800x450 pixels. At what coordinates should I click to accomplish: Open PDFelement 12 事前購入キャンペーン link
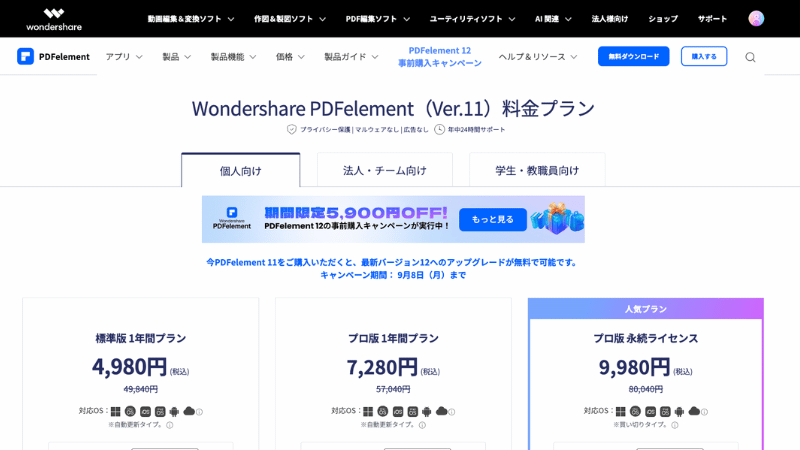[x=440, y=57]
